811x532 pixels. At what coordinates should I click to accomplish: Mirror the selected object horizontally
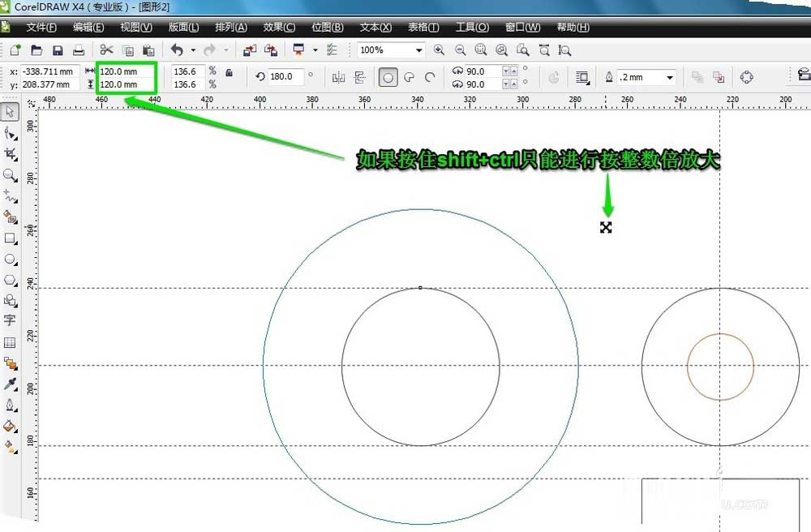[339, 77]
